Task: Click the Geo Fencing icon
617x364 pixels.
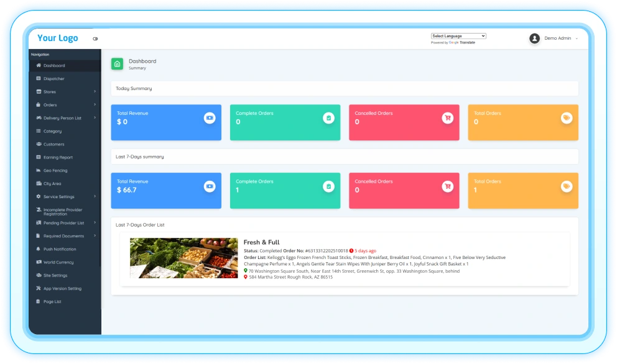Action: pos(39,170)
